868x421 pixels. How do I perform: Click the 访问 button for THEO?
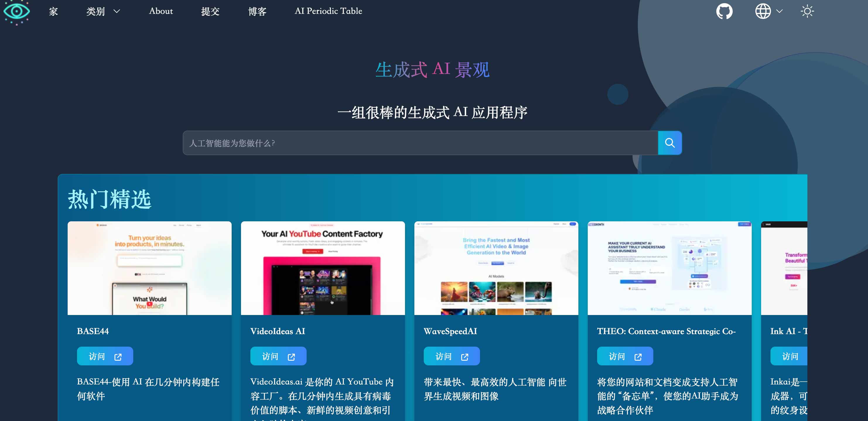625,356
